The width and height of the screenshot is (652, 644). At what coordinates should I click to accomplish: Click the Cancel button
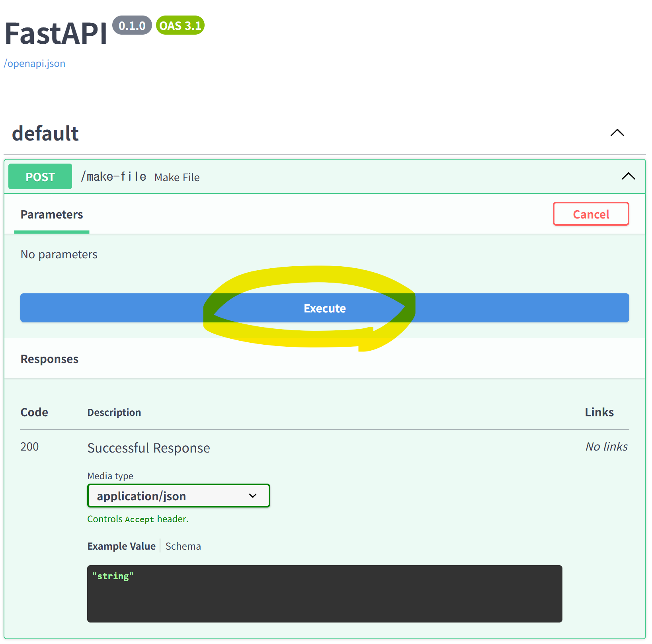coord(591,214)
